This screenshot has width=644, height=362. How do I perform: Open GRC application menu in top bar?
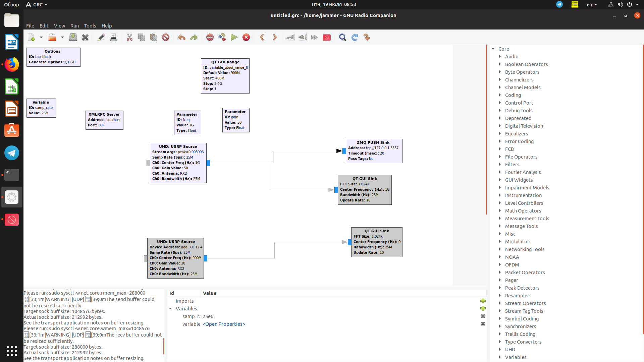pyautogui.click(x=37, y=5)
